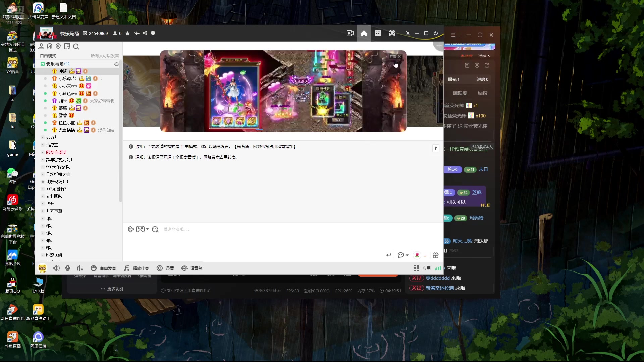Search the channel with the magnifier icon
This screenshot has width=644, height=362.
coord(76,46)
